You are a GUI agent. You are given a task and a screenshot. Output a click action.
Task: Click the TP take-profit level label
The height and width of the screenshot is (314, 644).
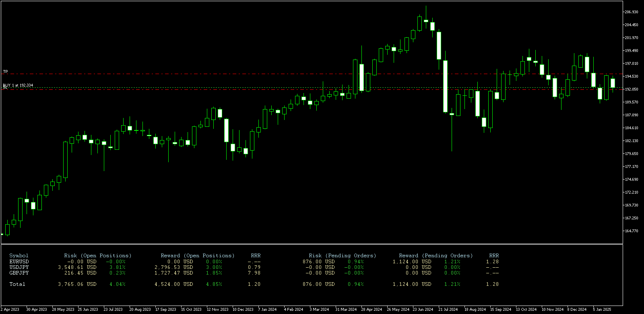[x=5, y=72]
